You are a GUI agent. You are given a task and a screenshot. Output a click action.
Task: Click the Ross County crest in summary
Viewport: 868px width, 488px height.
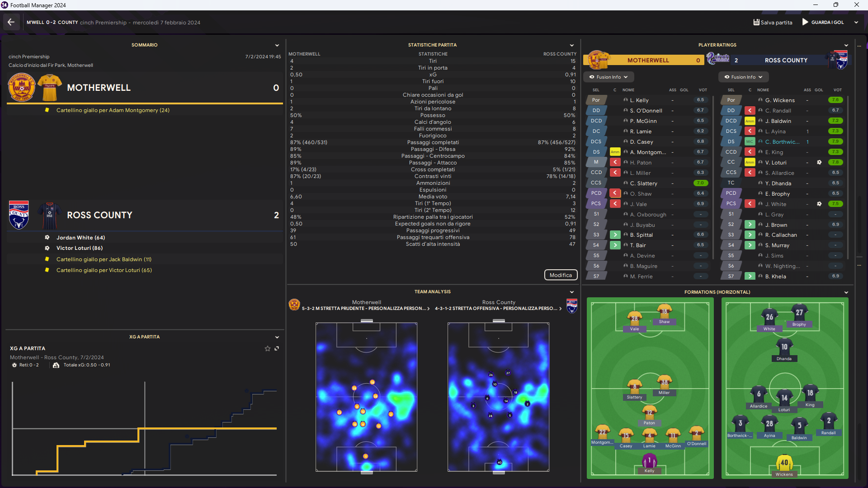tap(19, 215)
